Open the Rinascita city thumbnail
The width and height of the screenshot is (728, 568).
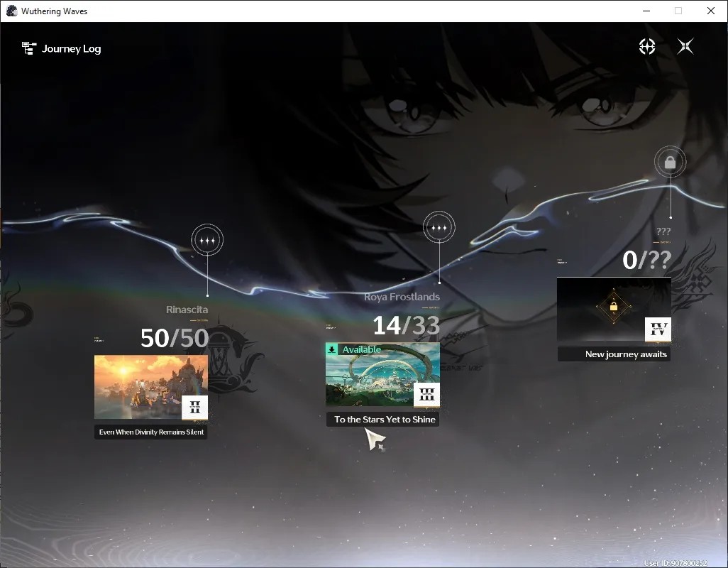(151, 387)
